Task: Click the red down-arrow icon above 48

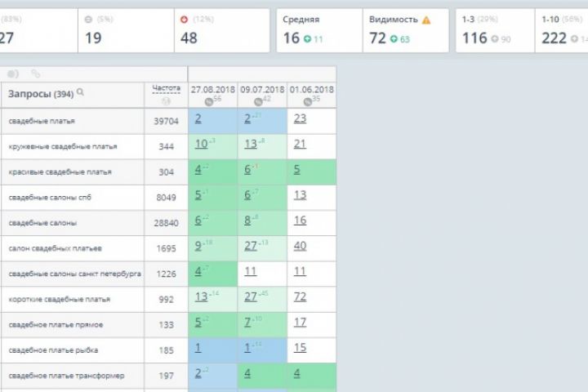Action: point(183,19)
